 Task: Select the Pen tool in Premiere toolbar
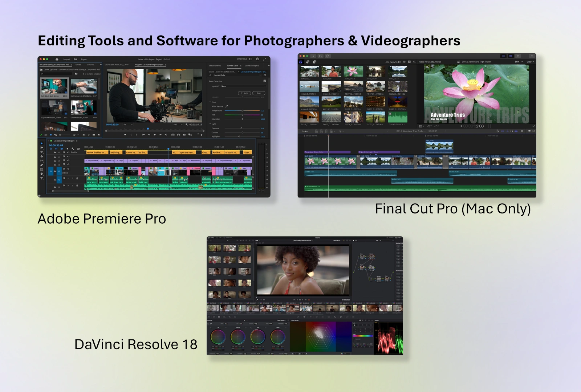(41, 165)
